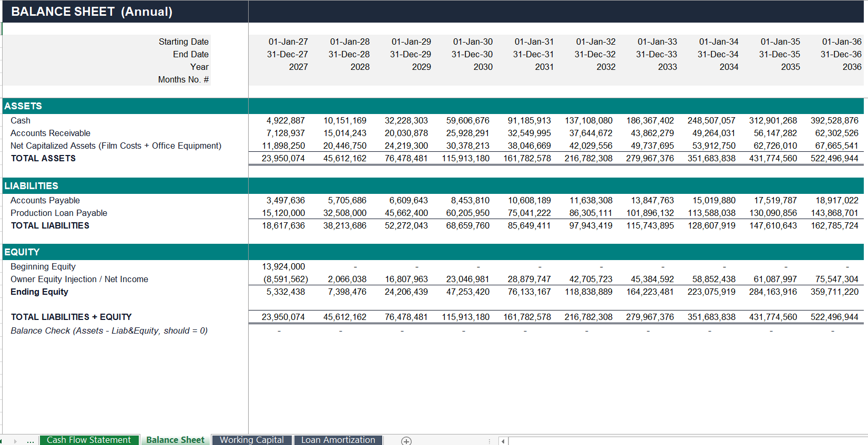Click the tab bar resize handle dots
868x445 pixels.
pyautogui.click(x=489, y=441)
